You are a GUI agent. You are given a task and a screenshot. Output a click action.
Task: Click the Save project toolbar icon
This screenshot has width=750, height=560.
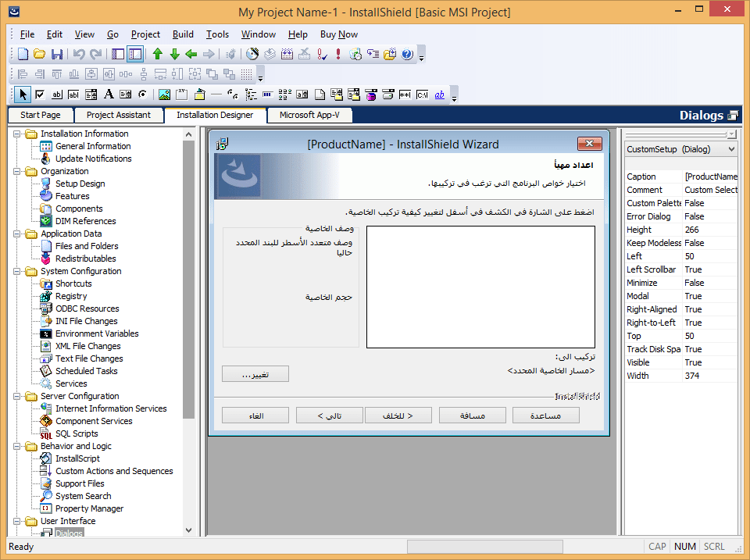click(x=56, y=53)
